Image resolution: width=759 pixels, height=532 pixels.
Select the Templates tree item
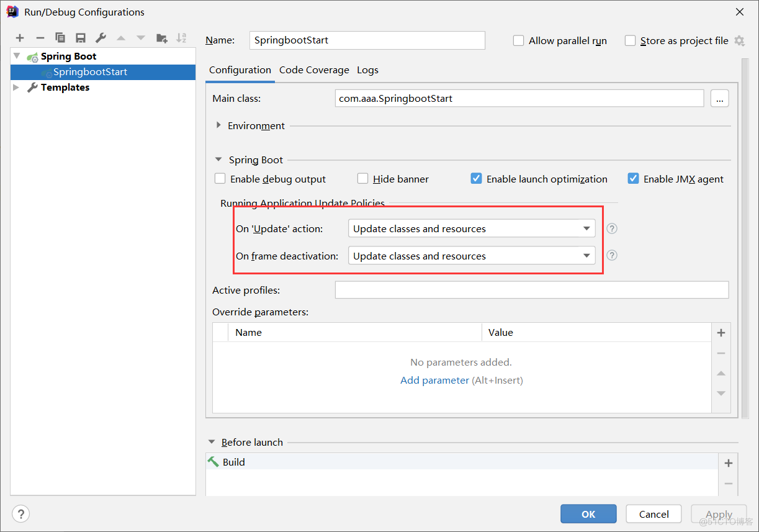pyautogui.click(x=65, y=88)
